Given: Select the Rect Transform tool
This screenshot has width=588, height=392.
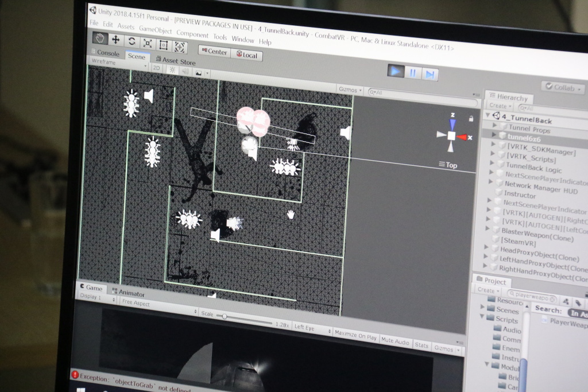Looking at the screenshot, I should coord(163,45).
